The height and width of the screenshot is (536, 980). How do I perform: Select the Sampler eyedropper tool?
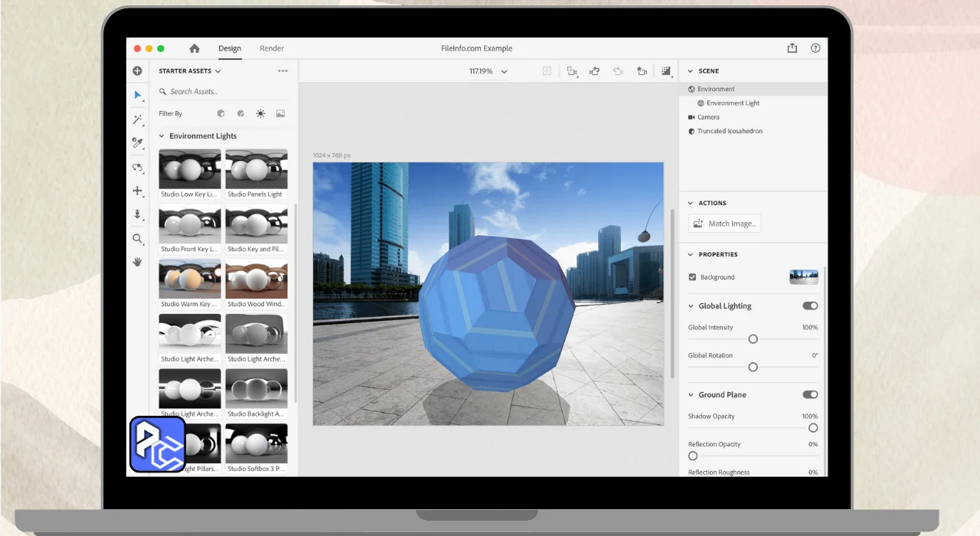point(138,143)
